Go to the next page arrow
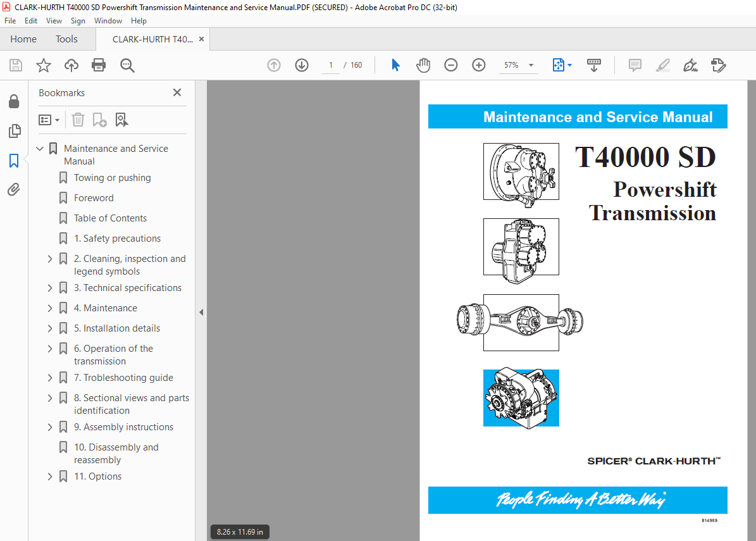 pyautogui.click(x=302, y=65)
